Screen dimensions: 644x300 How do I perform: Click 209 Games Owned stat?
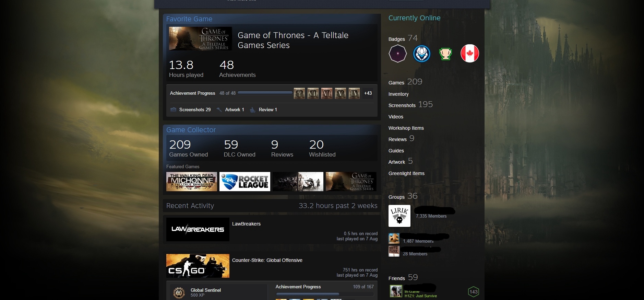tap(188, 148)
